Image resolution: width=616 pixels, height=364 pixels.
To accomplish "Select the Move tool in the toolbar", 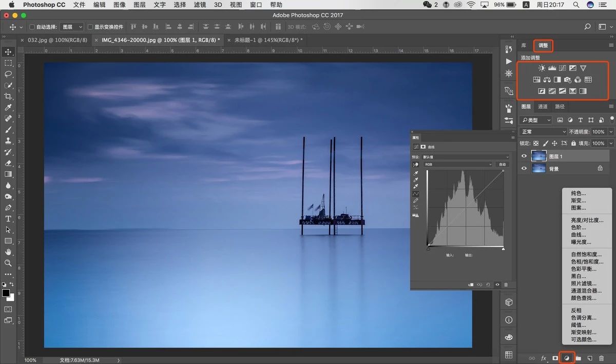I will click(8, 52).
